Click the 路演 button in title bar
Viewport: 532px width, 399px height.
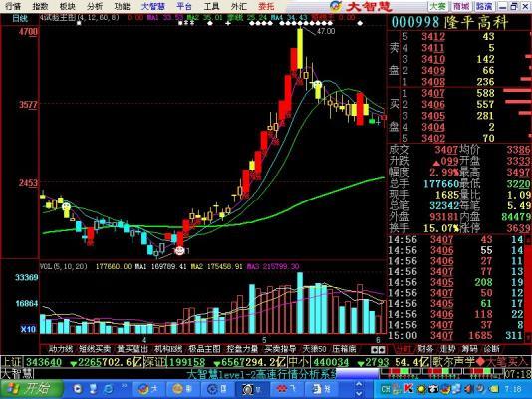coord(484,6)
